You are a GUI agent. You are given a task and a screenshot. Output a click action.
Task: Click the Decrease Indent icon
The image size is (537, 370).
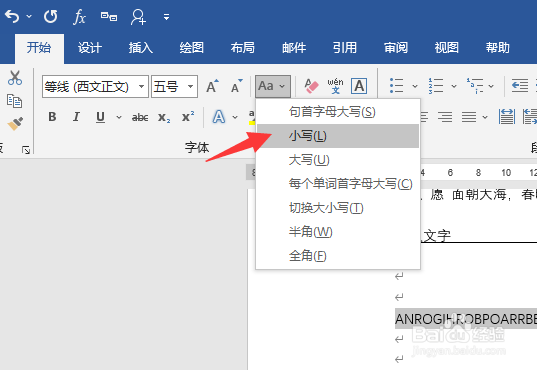click(520, 86)
